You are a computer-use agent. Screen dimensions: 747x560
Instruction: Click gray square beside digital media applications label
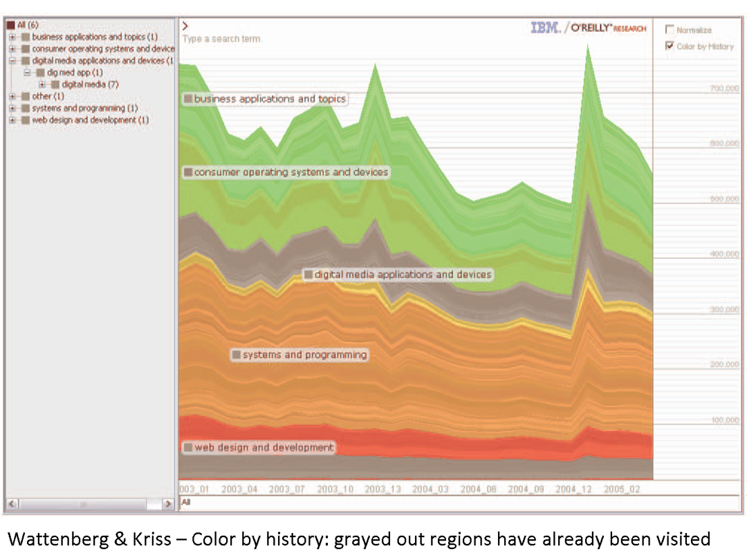pos(308,274)
